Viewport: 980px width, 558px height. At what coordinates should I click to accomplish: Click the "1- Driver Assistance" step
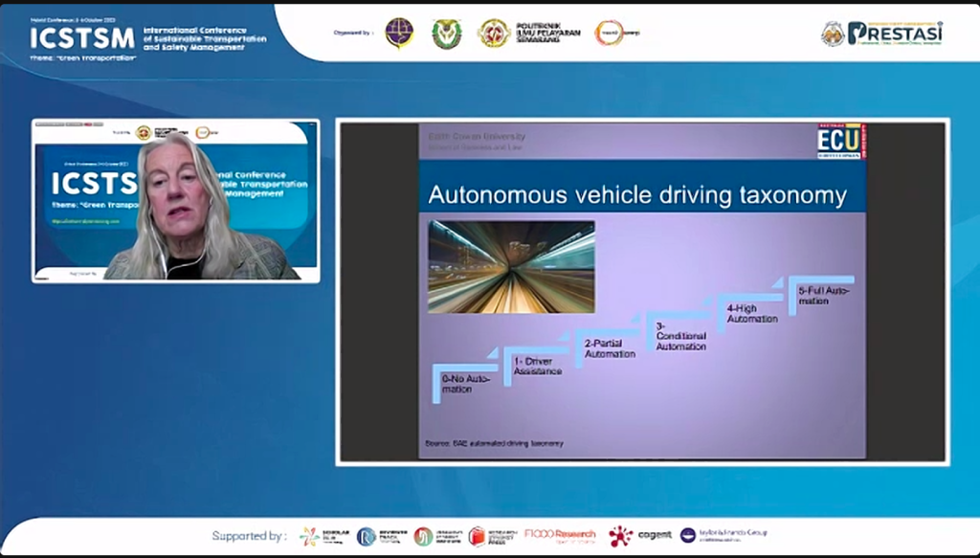point(538,366)
